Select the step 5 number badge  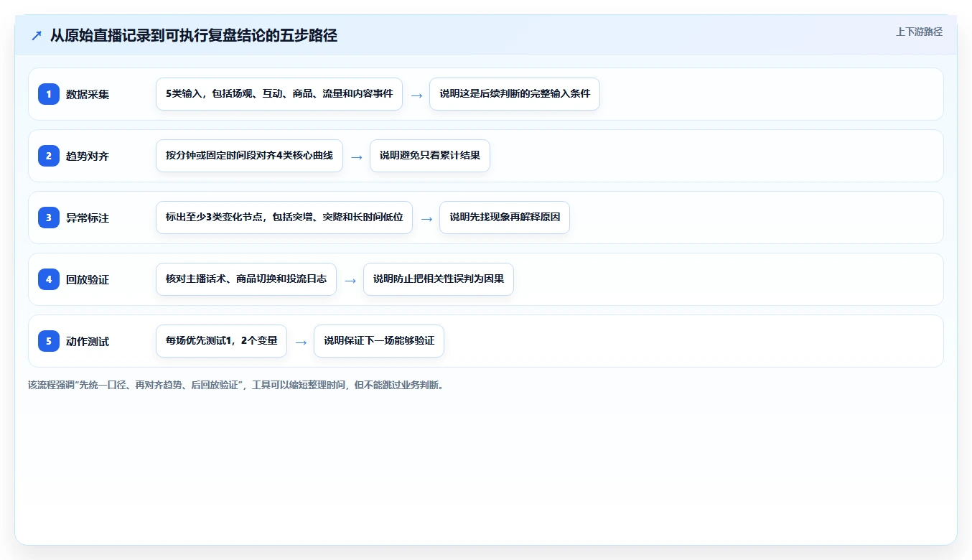coord(49,341)
